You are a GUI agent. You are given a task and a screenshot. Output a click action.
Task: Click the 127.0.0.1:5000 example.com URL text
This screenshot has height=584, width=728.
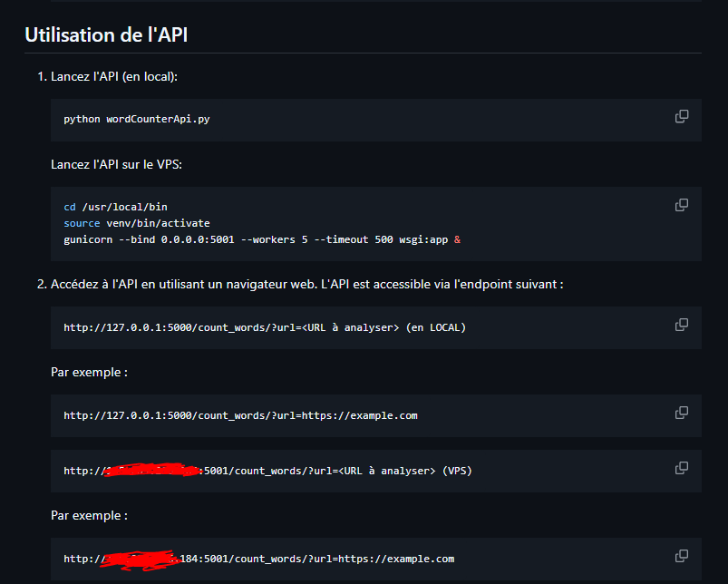(240, 415)
